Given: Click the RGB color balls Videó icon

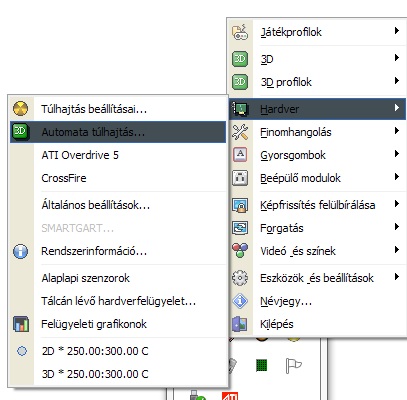Looking at the screenshot, I should tap(240, 251).
